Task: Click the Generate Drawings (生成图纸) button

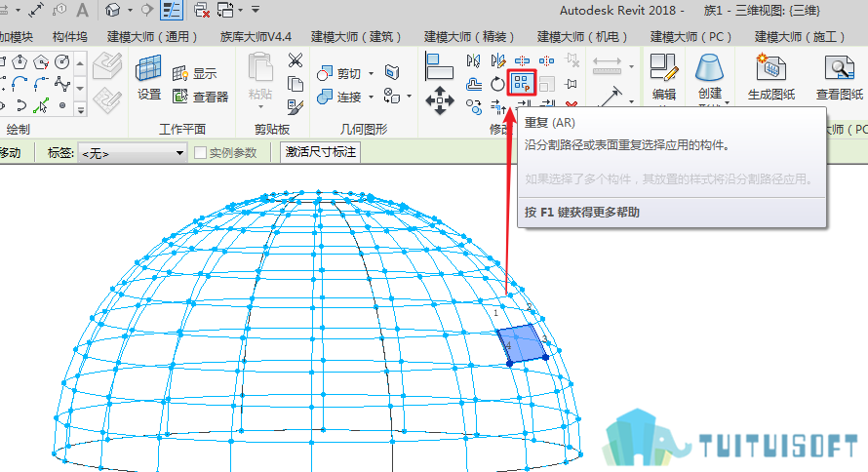Action: (x=771, y=77)
